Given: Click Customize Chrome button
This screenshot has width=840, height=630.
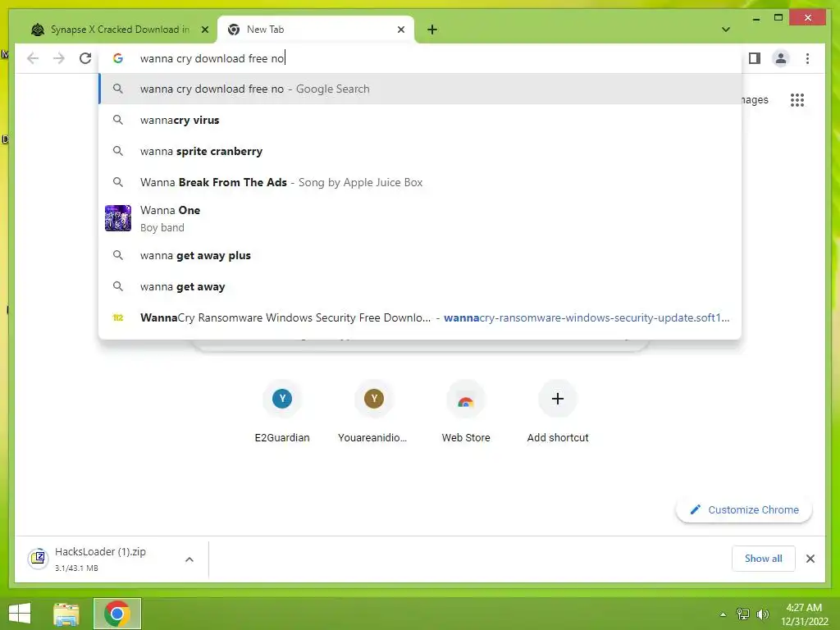Looking at the screenshot, I should tap(744, 510).
